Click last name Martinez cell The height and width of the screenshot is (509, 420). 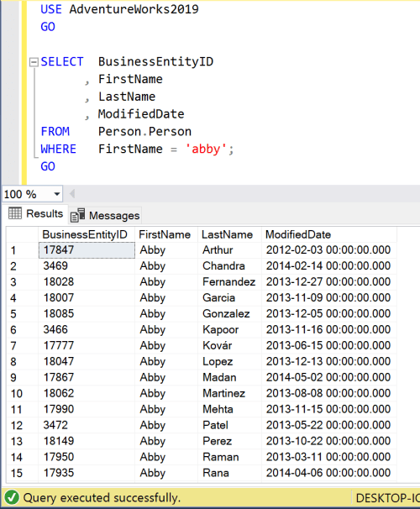(x=229, y=393)
